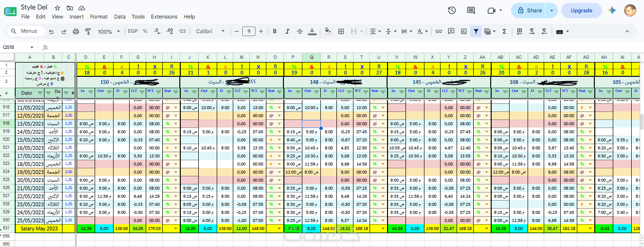Click the font size field showing 9
Viewport: 644px width, 247px height.
coord(249,31)
